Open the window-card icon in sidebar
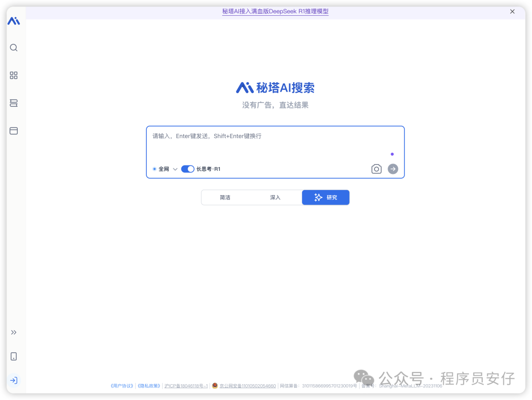 [x=14, y=131]
